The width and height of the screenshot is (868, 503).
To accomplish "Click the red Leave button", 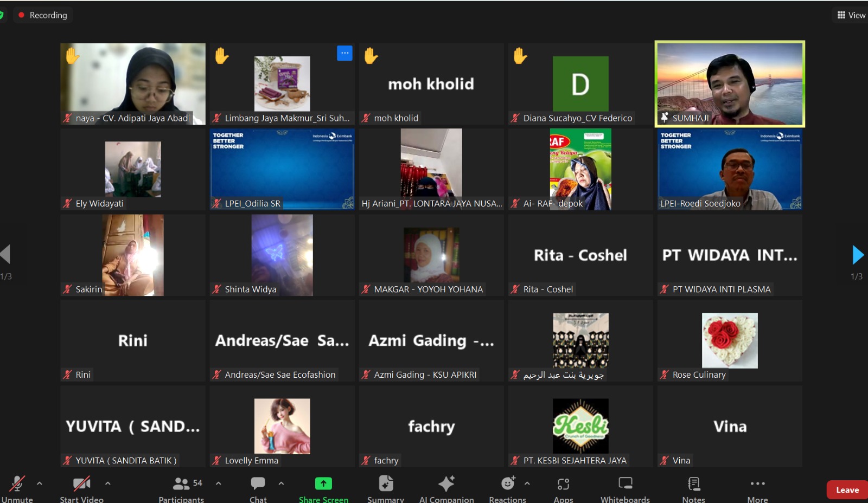I will (x=847, y=490).
